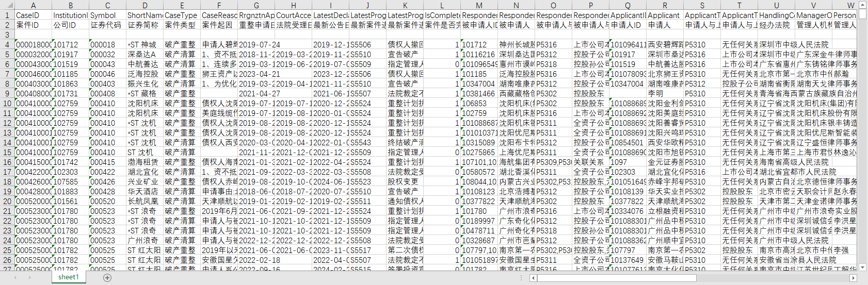Click the horizontal scrollbar thumb
868x285 pixels.
click(x=617, y=278)
